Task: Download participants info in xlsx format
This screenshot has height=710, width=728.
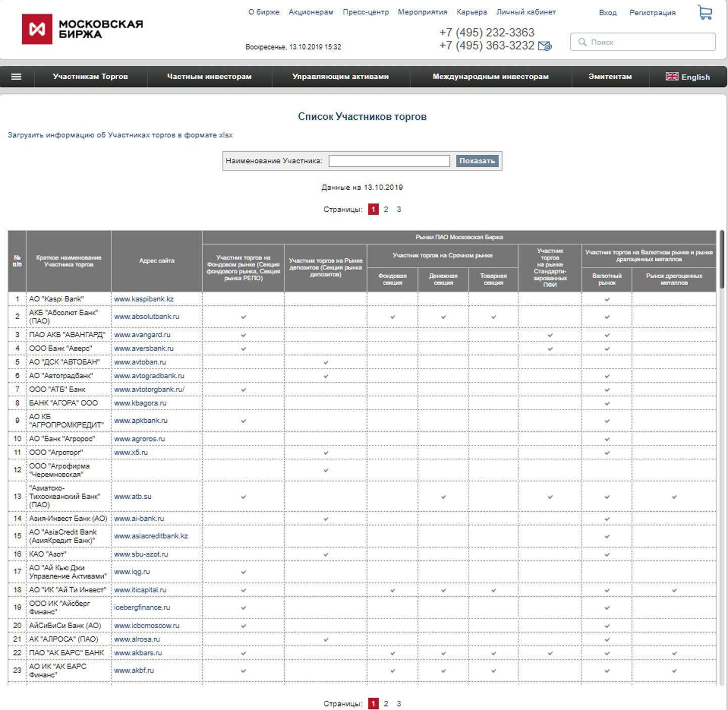Action: 120,135
